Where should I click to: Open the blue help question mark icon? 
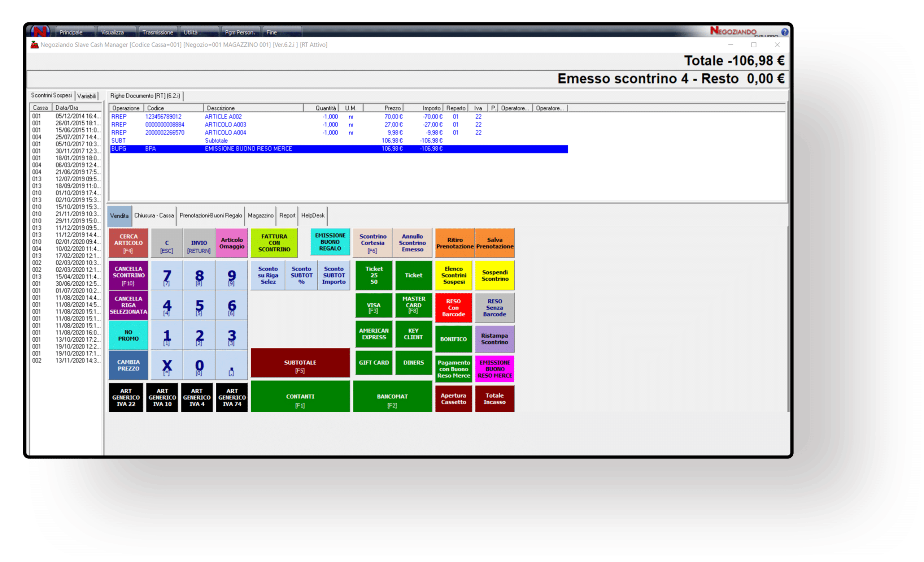pos(784,32)
